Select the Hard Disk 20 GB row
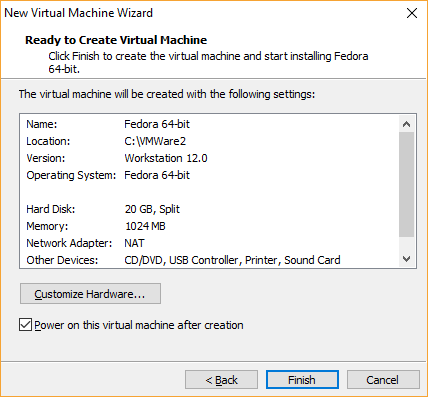Viewport: 428px width, 397px height. pyautogui.click(x=209, y=209)
